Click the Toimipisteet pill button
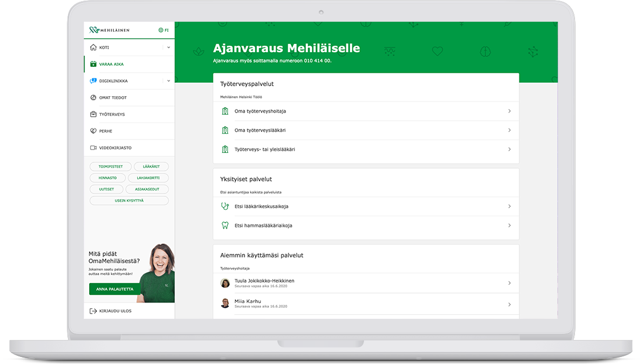Image resolution: width=643 pixels, height=364 pixels. pos(110,166)
